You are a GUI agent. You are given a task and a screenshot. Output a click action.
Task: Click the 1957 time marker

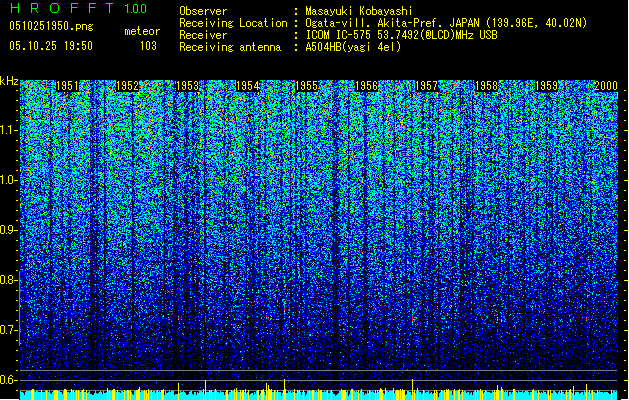click(x=426, y=86)
